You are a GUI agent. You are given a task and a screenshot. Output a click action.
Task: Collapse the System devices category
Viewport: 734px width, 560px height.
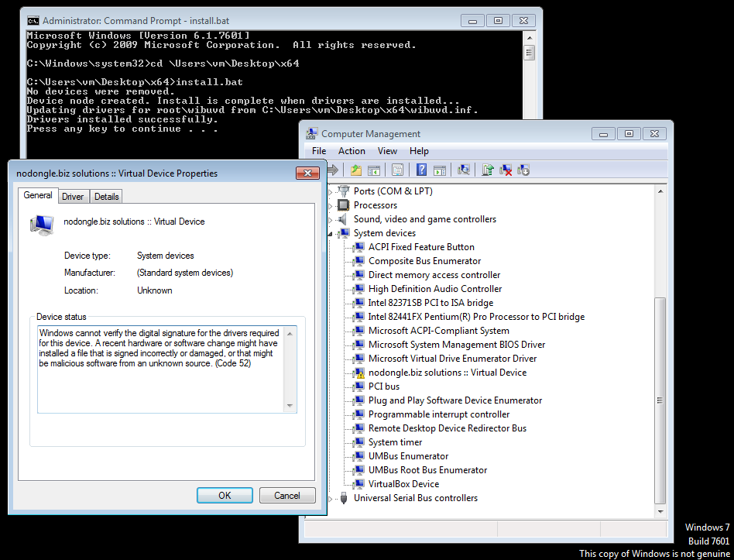331,232
